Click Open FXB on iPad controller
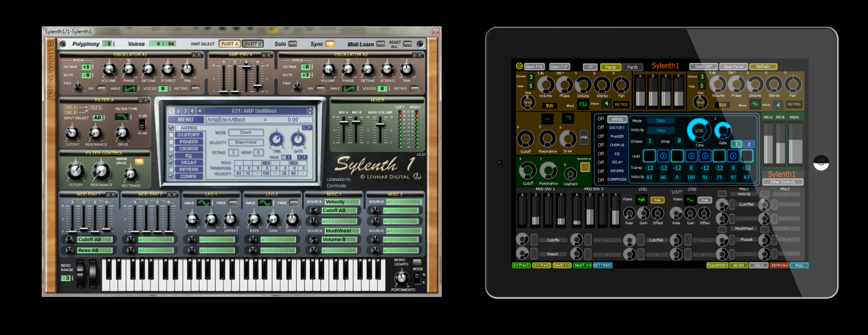This screenshot has width=868, height=335. coord(534,67)
